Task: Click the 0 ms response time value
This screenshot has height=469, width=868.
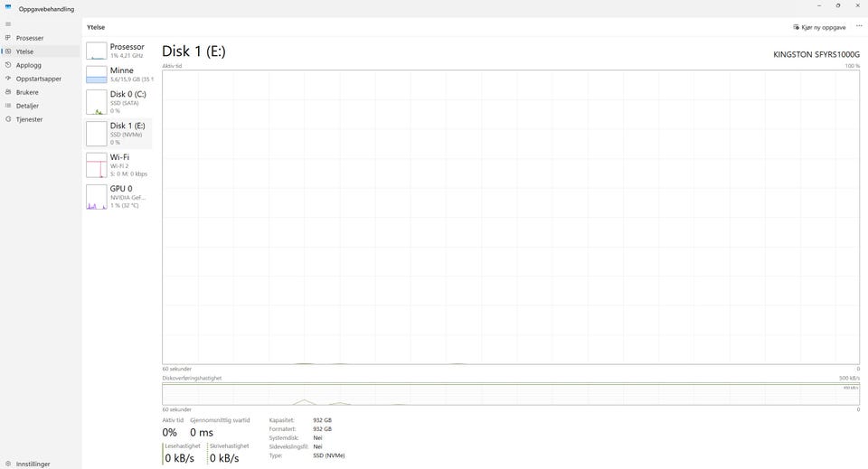Action: pyautogui.click(x=202, y=433)
